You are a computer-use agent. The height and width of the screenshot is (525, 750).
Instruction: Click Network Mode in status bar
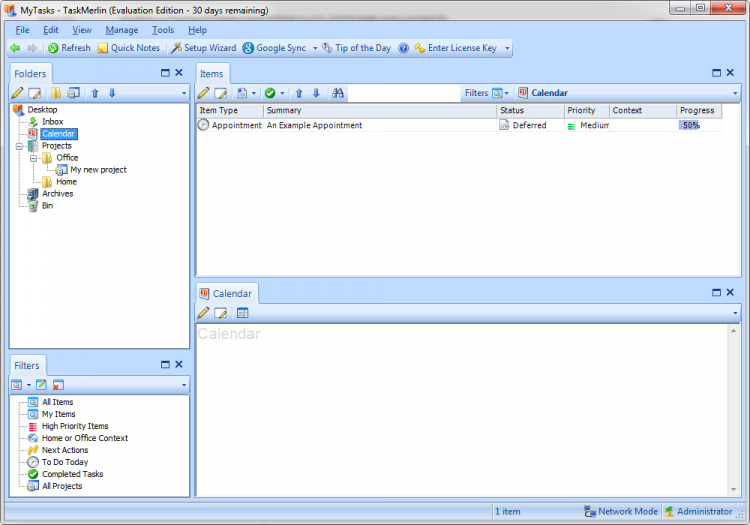coord(621,512)
